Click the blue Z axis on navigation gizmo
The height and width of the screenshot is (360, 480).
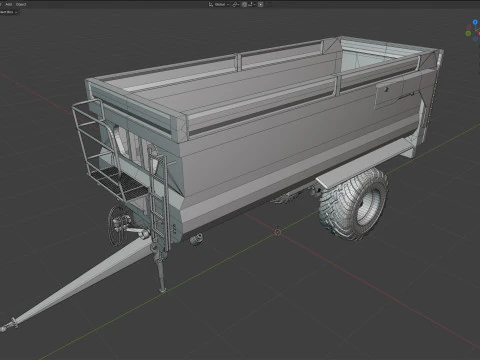click(475, 22)
